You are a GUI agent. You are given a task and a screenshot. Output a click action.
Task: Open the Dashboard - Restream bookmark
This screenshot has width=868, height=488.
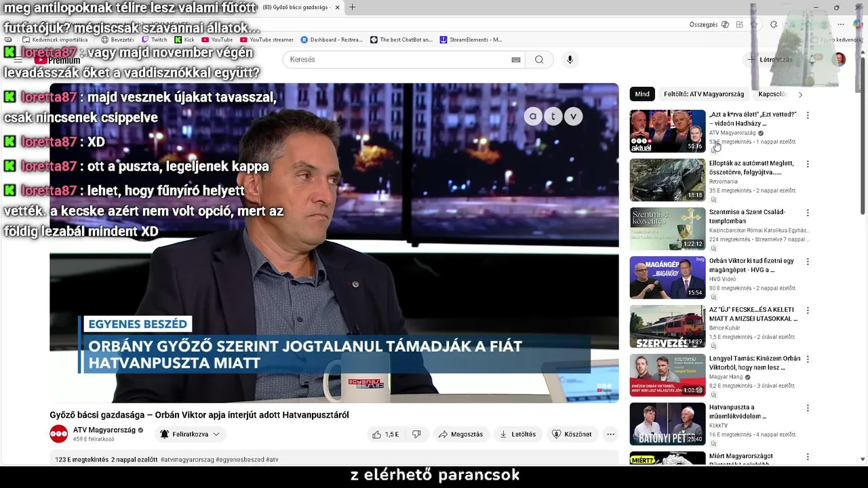332,40
